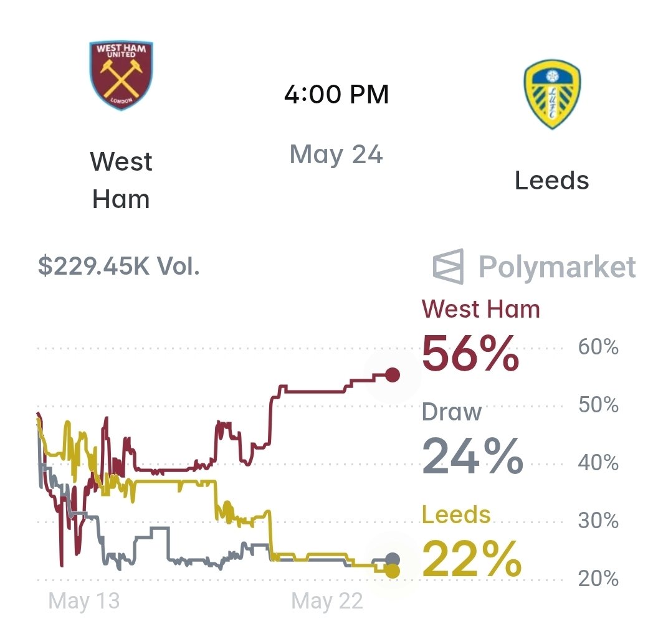Click the Polymarket brand text
Viewport: 653px width, 644px height.
557,267
